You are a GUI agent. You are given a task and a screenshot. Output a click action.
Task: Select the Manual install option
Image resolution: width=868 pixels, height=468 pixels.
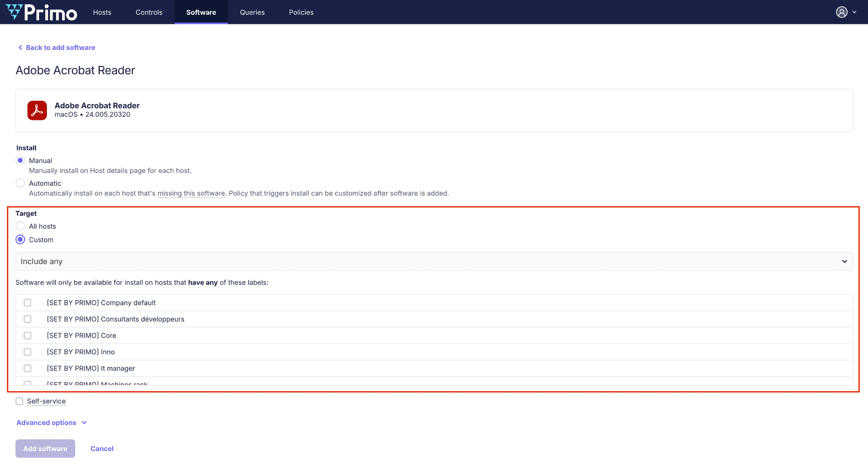coord(20,161)
